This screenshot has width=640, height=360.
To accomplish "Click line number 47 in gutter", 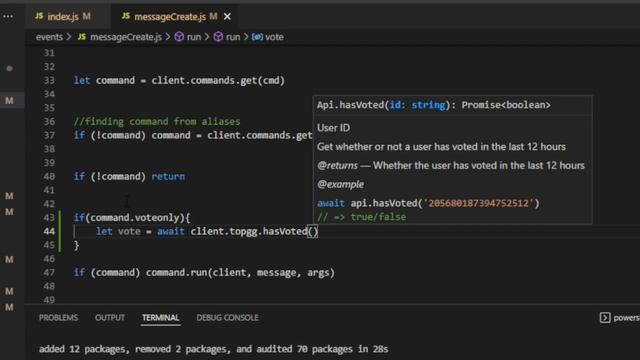I will coord(49,273).
